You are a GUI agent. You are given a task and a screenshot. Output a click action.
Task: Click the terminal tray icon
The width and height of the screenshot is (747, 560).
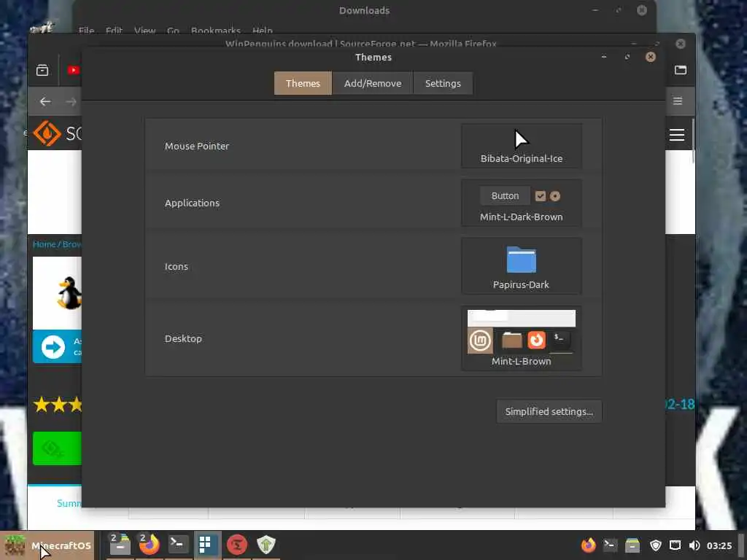[x=611, y=545]
